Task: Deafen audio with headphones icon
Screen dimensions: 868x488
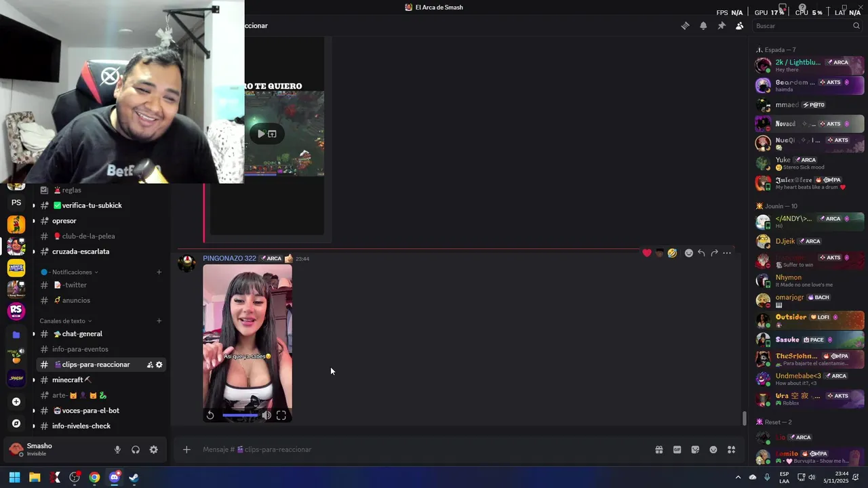Action: [136, 449]
